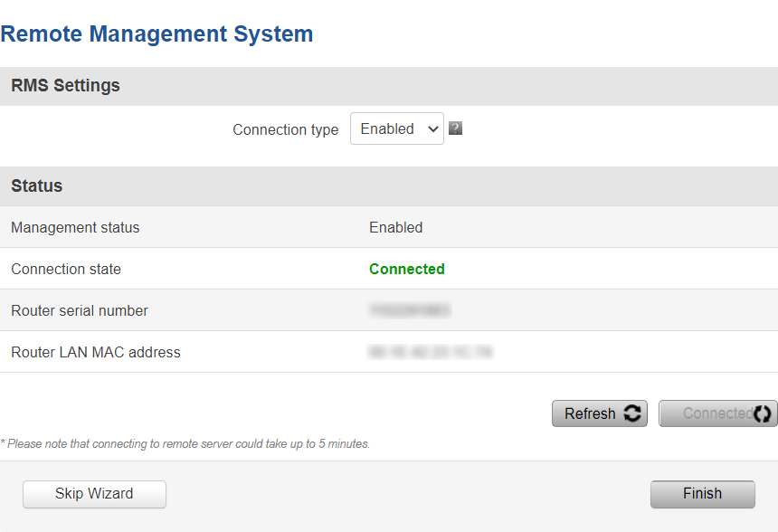
Task: Click the help question mark icon
Action: [x=456, y=128]
